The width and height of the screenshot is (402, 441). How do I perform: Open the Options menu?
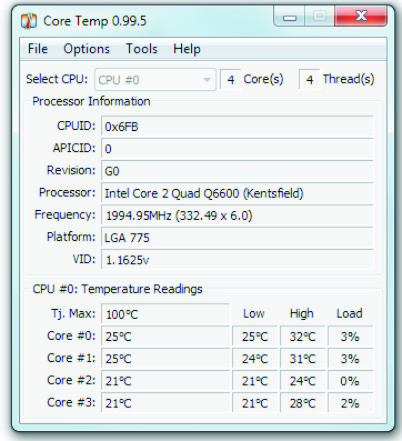coord(87,49)
